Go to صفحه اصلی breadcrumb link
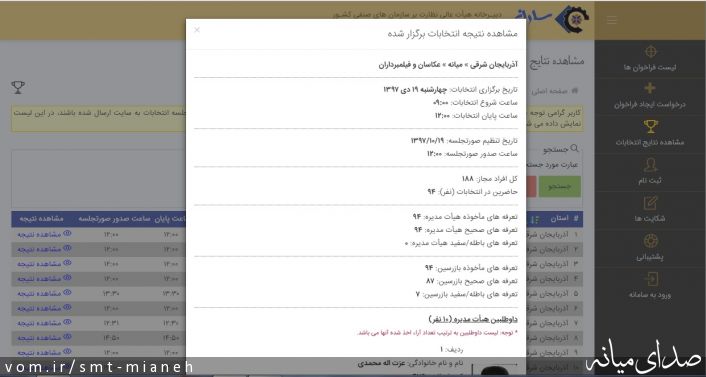Image resolution: width=706 pixels, height=377 pixels. (554, 91)
